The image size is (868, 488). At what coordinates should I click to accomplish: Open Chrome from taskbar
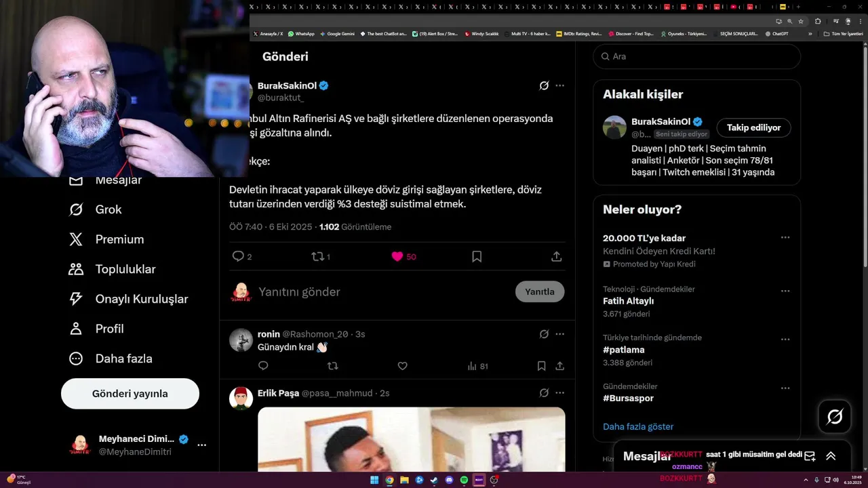(x=389, y=480)
